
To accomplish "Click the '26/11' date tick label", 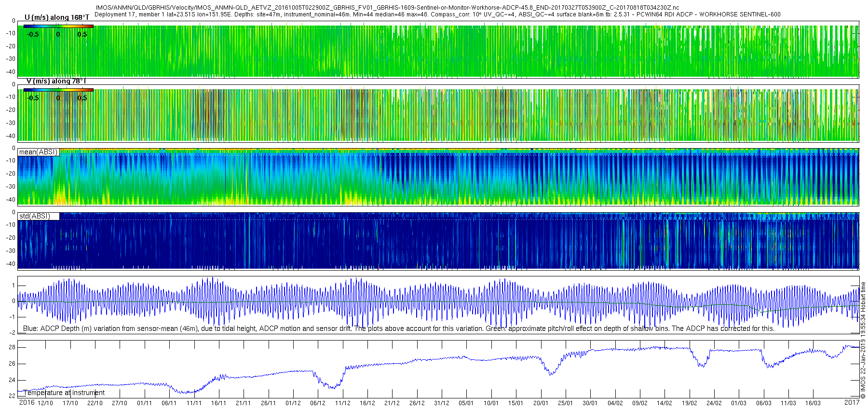I will (268, 403).
